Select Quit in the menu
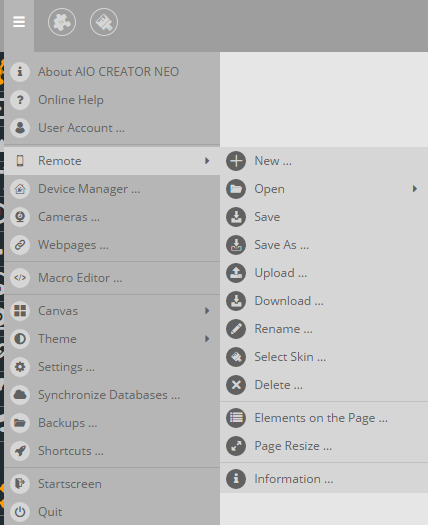Viewport: 428px width, 525px height. (112, 512)
